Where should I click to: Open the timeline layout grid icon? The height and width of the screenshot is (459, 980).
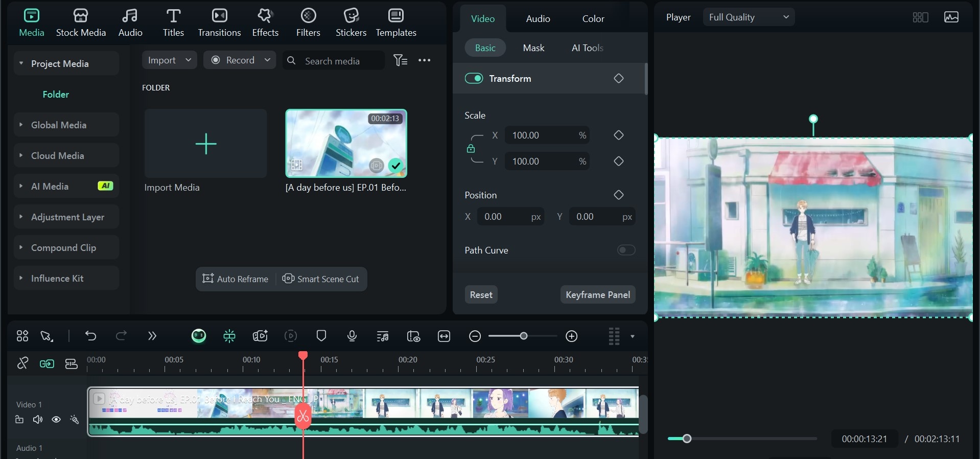tap(614, 336)
